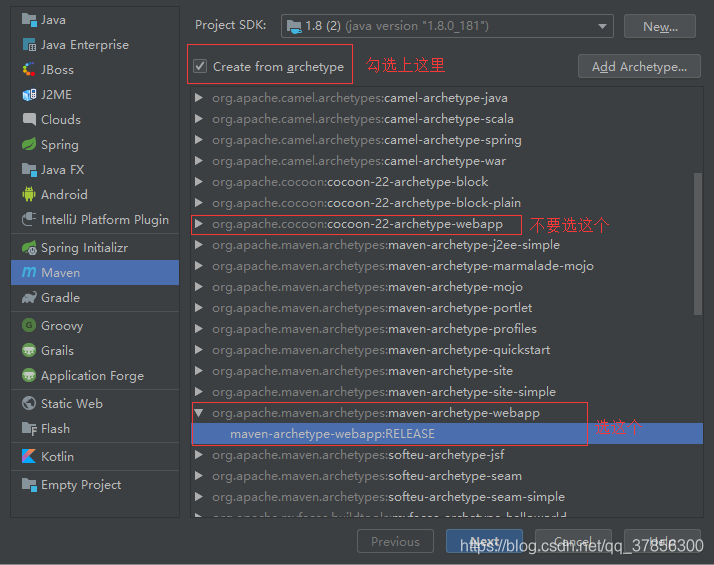Select the Android robot icon
714x565 pixels.
[29, 194]
